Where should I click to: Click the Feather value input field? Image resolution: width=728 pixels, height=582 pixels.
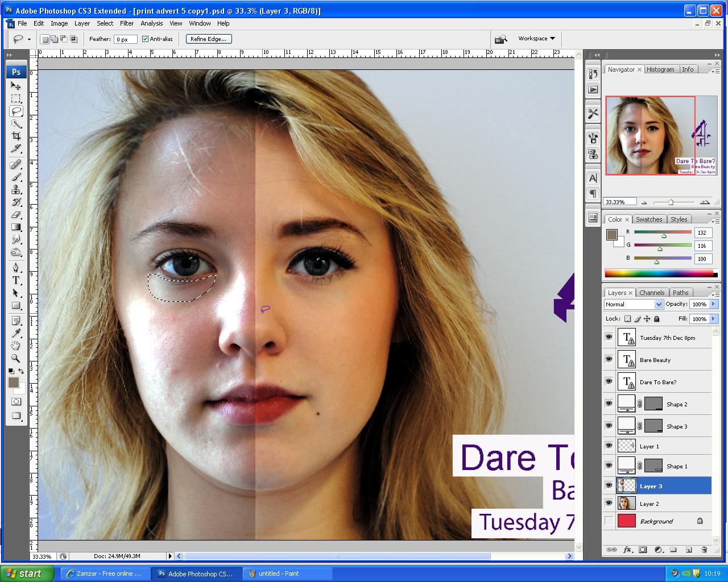[125, 39]
